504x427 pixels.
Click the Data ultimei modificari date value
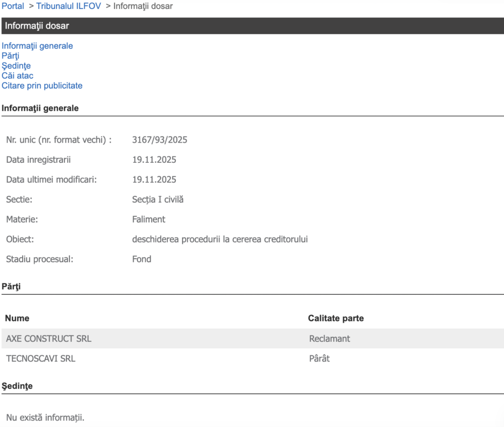click(x=154, y=180)
